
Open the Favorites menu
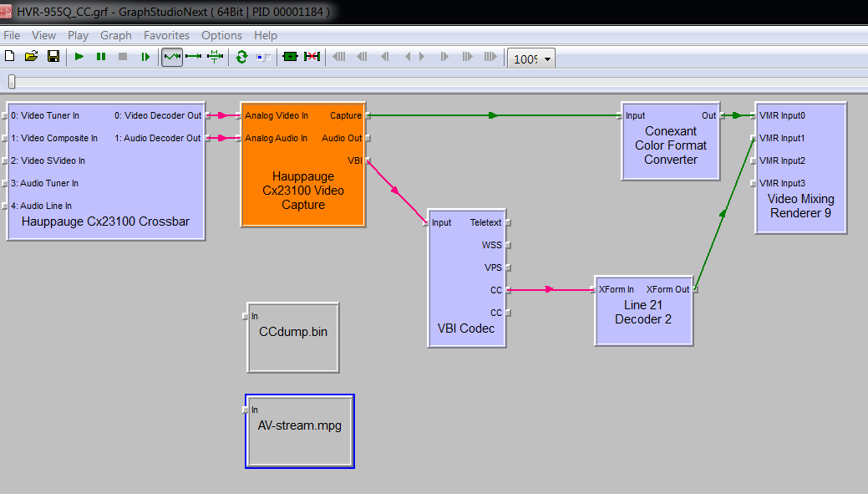166,35
